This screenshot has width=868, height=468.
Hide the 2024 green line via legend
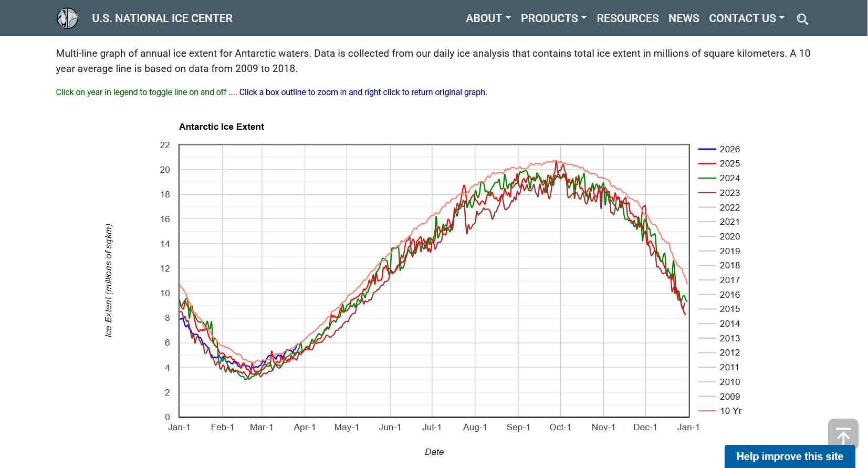(x=729, y=178)
